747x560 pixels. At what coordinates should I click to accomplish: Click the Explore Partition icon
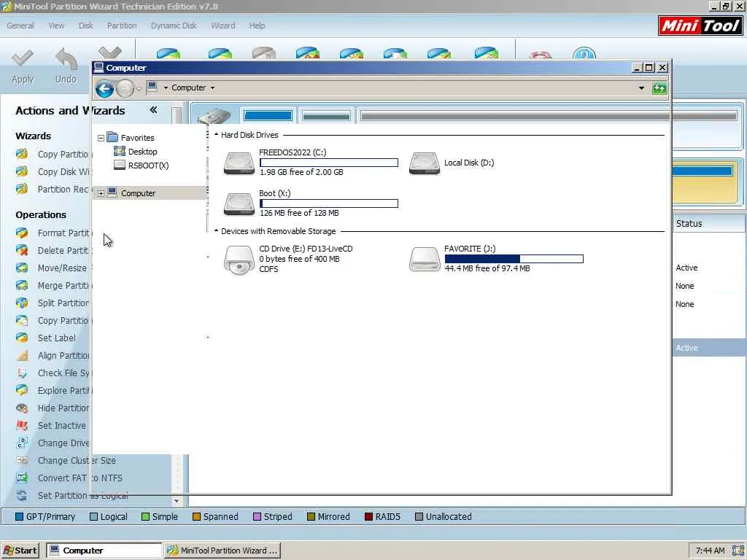[22, 391]
